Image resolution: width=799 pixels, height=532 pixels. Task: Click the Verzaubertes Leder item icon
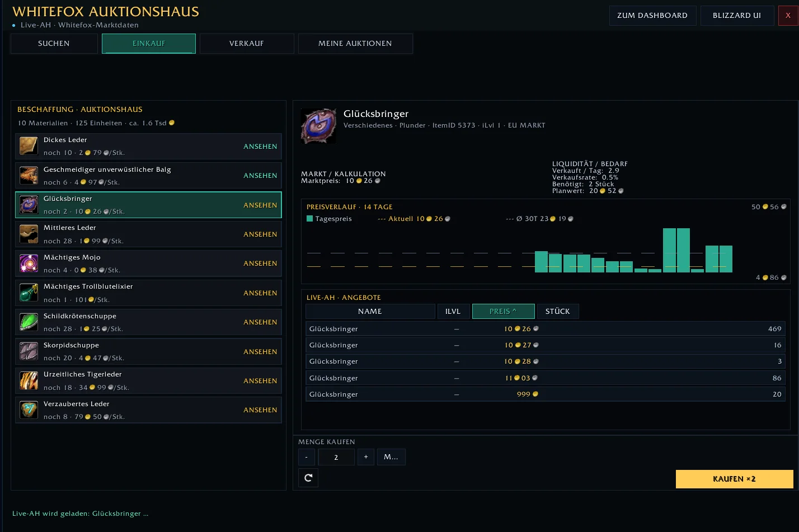pos(29,409)
